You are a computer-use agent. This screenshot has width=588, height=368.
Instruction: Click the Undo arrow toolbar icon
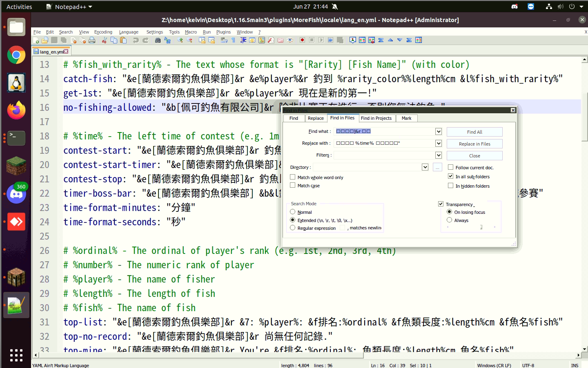[136, 40]
